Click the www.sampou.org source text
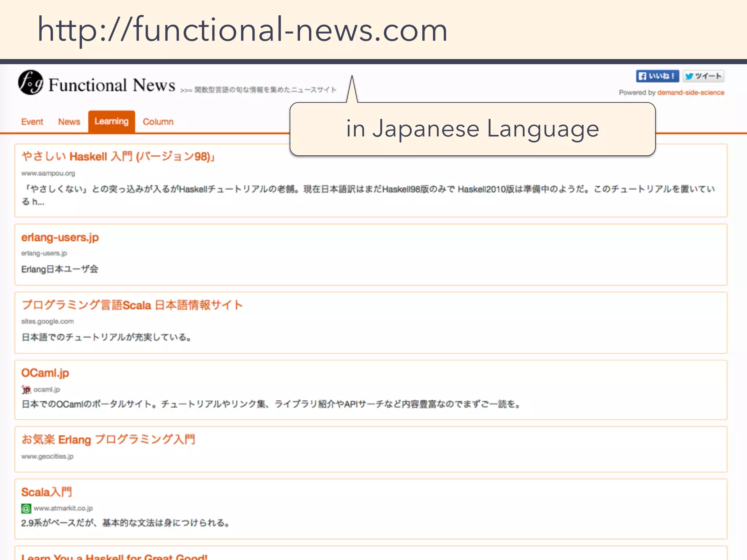This screenshot has height=560, width=747. pos(48,174)
